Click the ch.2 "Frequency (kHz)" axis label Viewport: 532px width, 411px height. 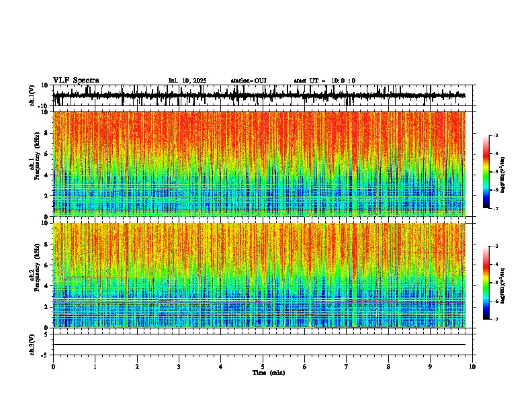click(x=37, y=268)
